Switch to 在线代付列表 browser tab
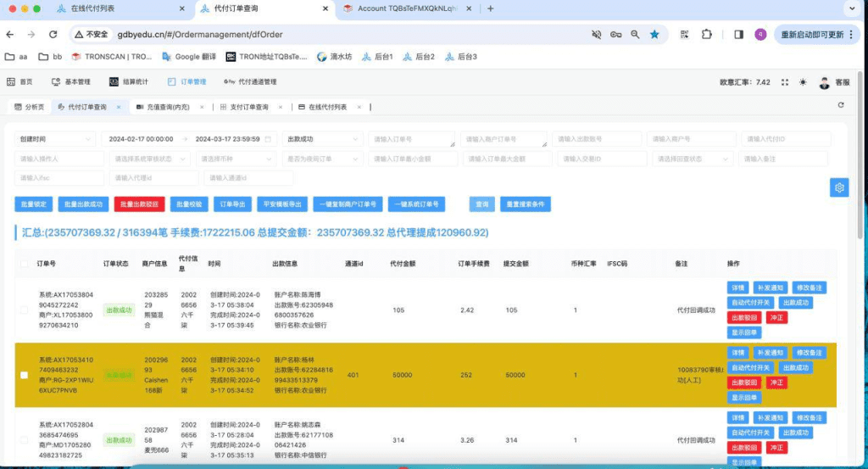 (120, 8)
